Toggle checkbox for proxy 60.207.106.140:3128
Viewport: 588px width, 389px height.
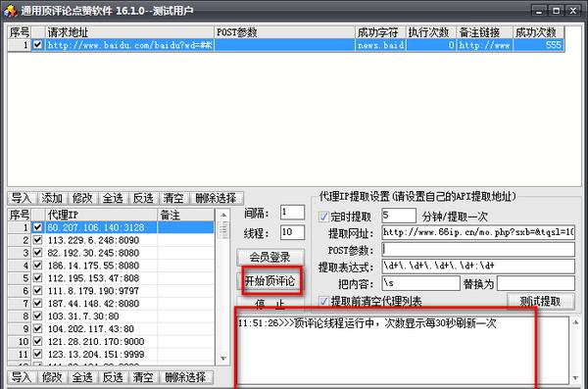pos(37,227)
